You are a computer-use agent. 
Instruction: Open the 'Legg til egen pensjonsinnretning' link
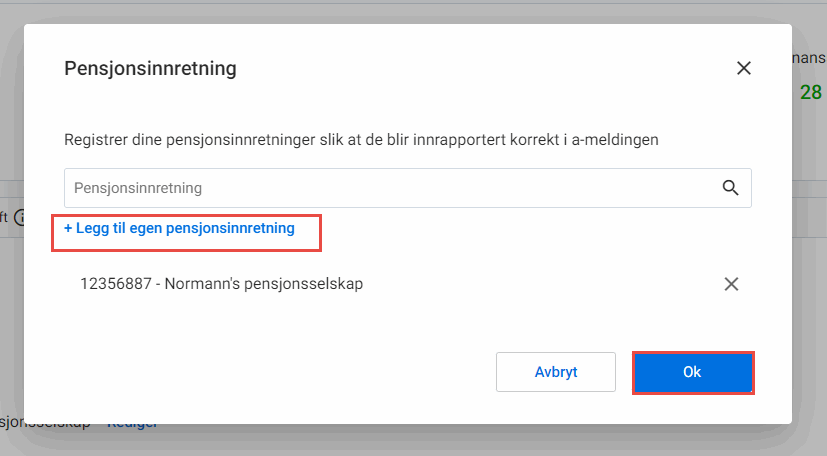pyautogui.click(x=179, y=228)
